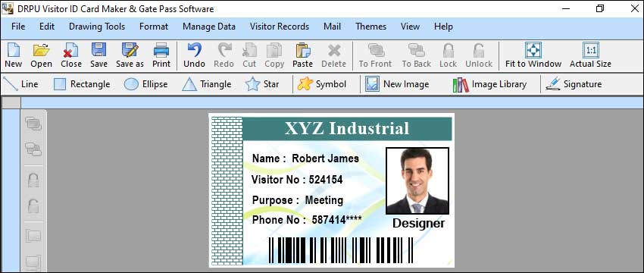Select the Visitor No : 524154 text
Screen dimensions: 644x273
297,180
